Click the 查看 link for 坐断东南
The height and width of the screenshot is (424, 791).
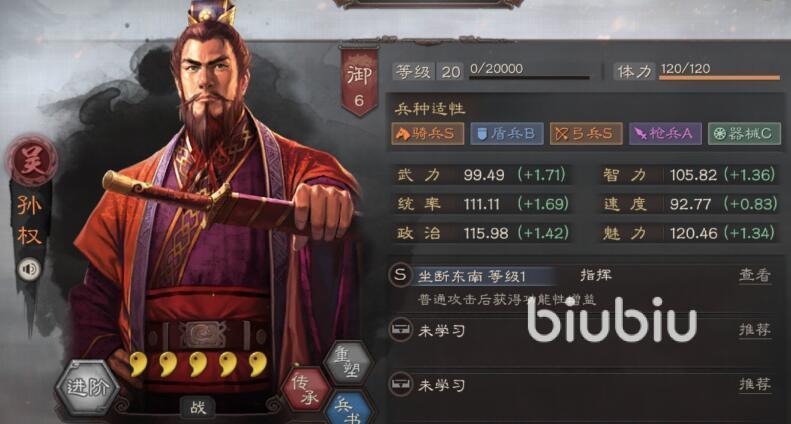[755, 276]
